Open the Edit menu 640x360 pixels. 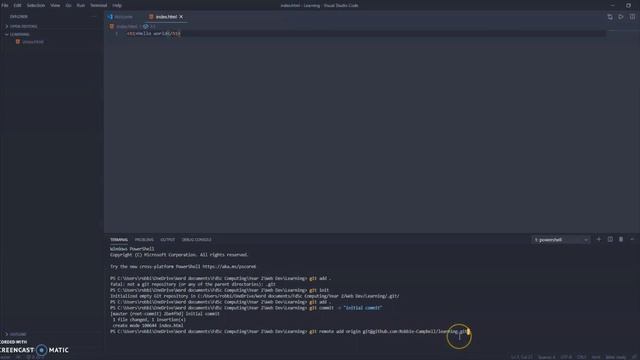pyautogui.click(x=17, y=5)
